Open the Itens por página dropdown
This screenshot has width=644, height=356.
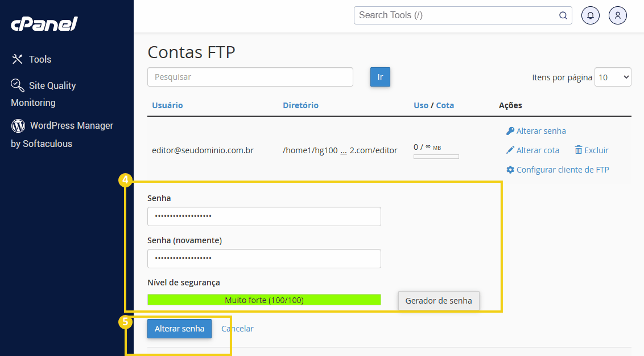(613, 77)
